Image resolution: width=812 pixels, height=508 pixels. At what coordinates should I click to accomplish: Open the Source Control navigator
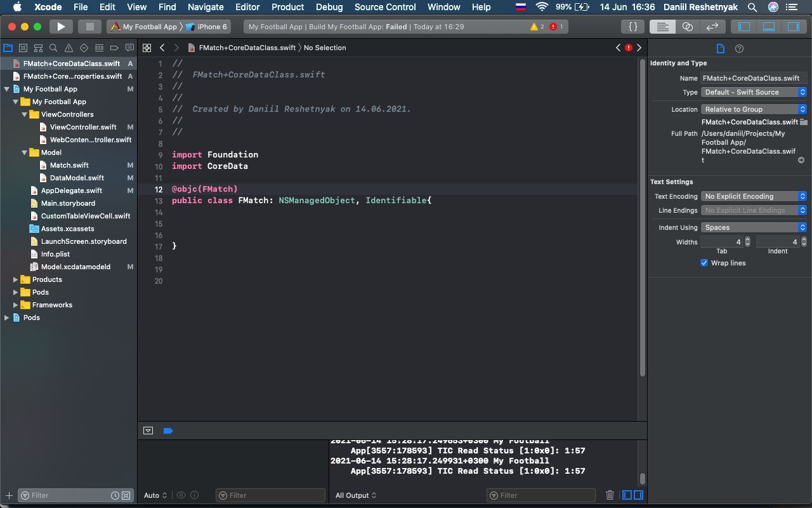[x=23, y=48]
